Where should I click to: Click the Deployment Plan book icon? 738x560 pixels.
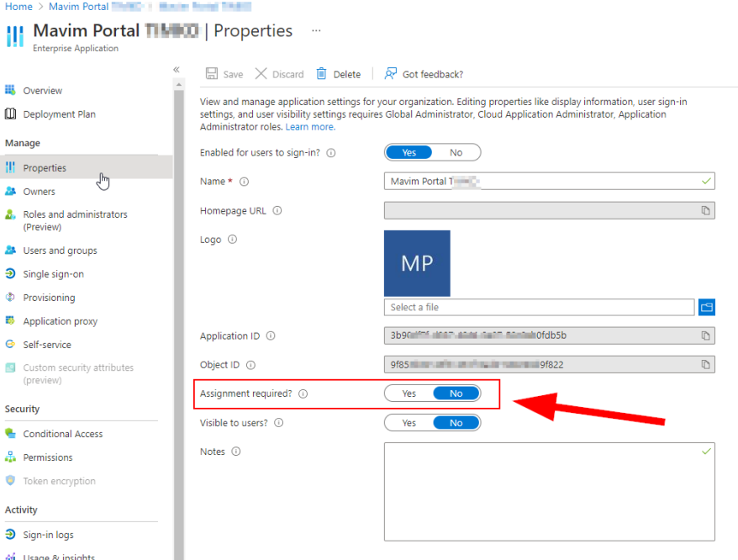10,114
